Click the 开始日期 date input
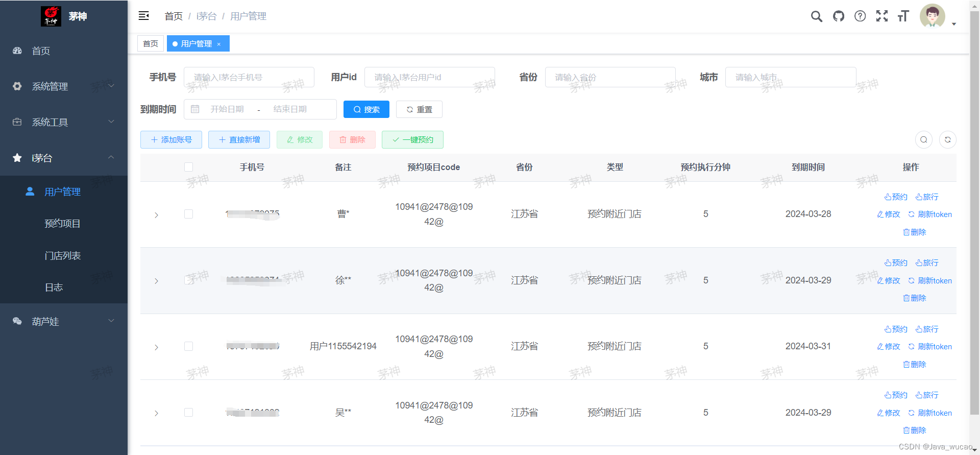The image size is (980, 455). pos(227,109)
